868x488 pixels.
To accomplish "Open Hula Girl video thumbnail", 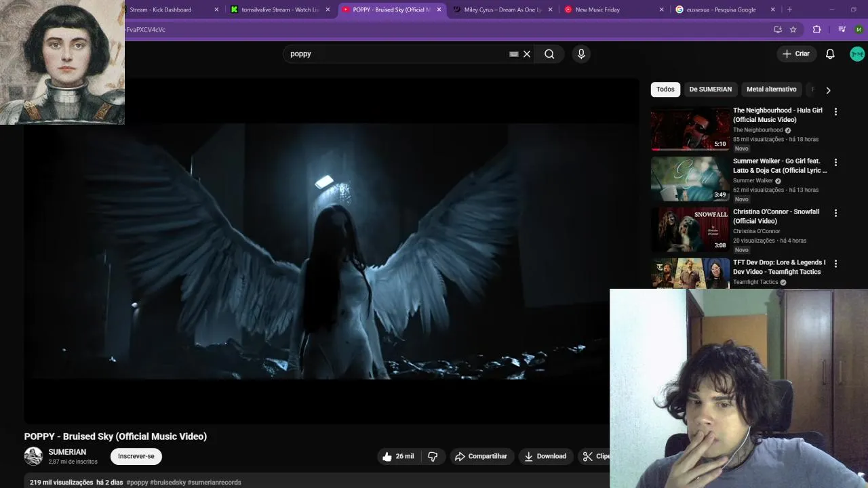I will [x=690, y=129].
